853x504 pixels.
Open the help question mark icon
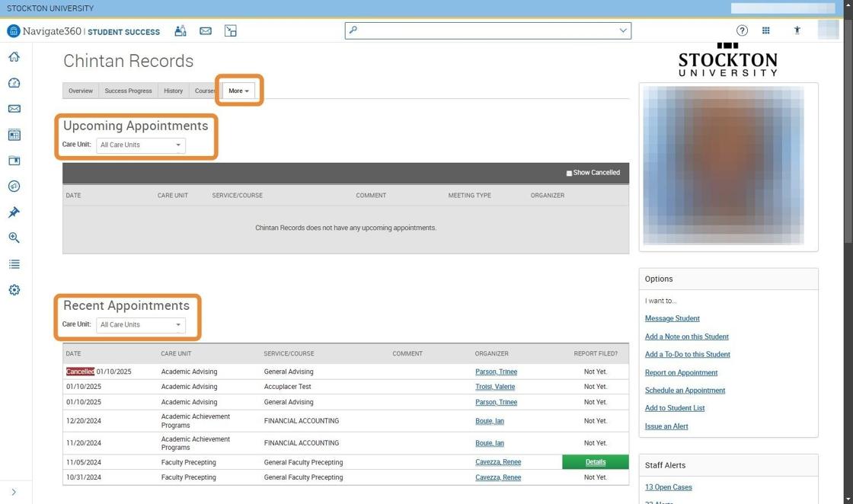click(x=742, y=30)
